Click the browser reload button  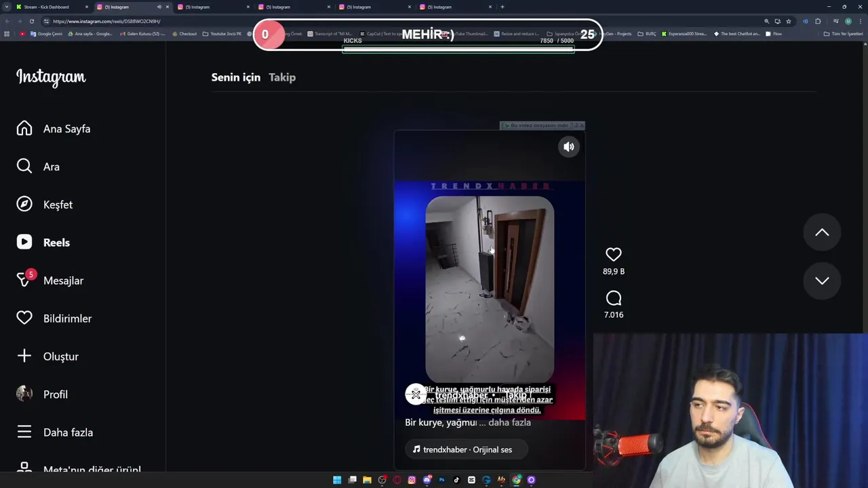coord(31,21)
